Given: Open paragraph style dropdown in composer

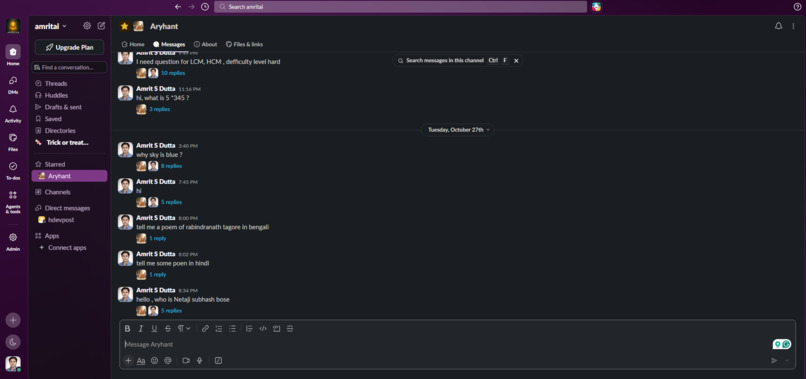Looking at the screenshot, I should 184,329.
